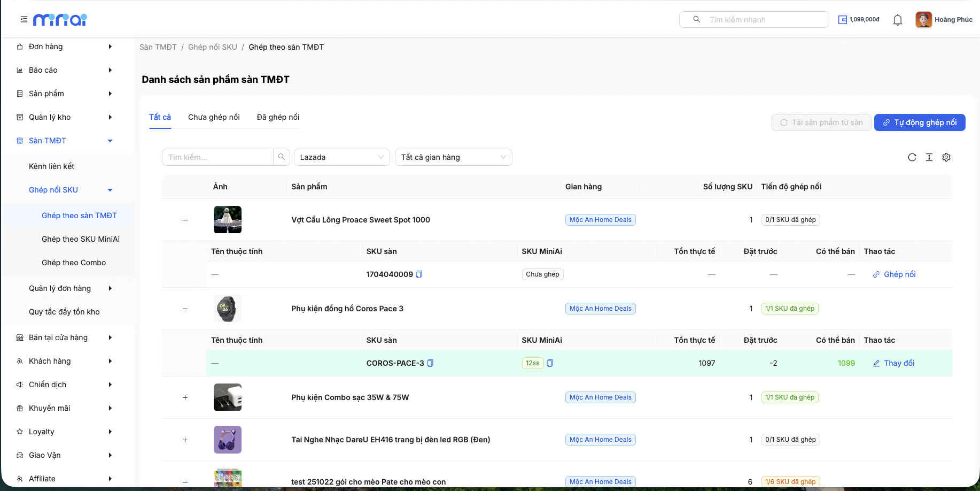Click Ghép nối link for SKU 1704040009

click(x=894, y=274)
